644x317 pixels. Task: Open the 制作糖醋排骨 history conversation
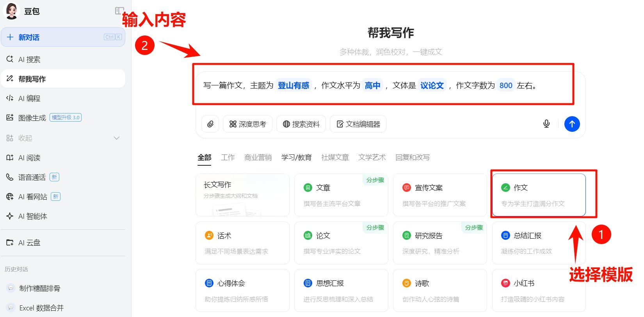(x=40, y=288)
